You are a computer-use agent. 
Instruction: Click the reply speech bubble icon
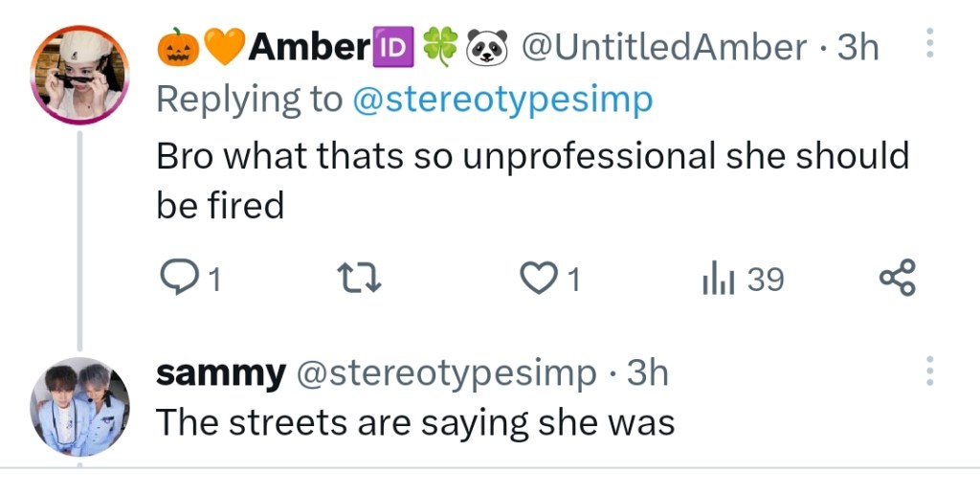coord(175,279)
